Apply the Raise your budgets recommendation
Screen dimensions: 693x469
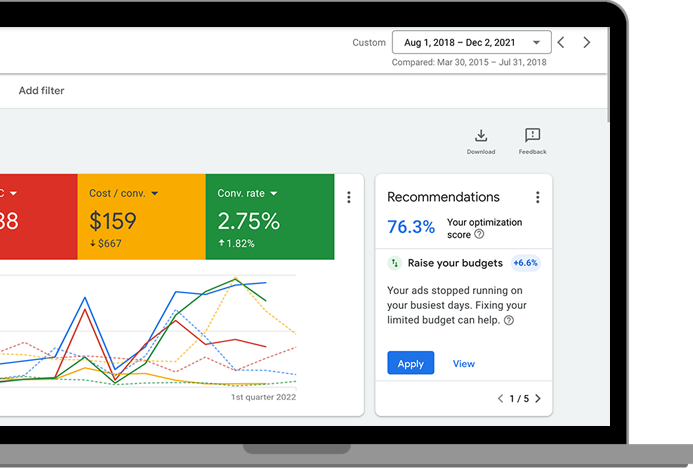pos(410,364)
